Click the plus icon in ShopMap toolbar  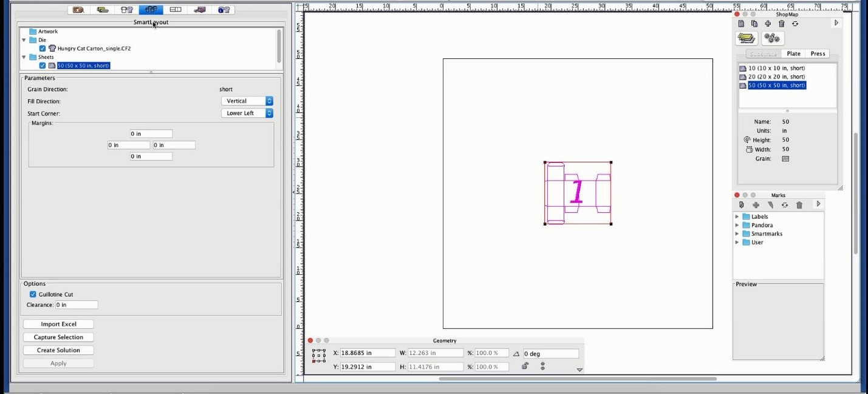(768, 24)
